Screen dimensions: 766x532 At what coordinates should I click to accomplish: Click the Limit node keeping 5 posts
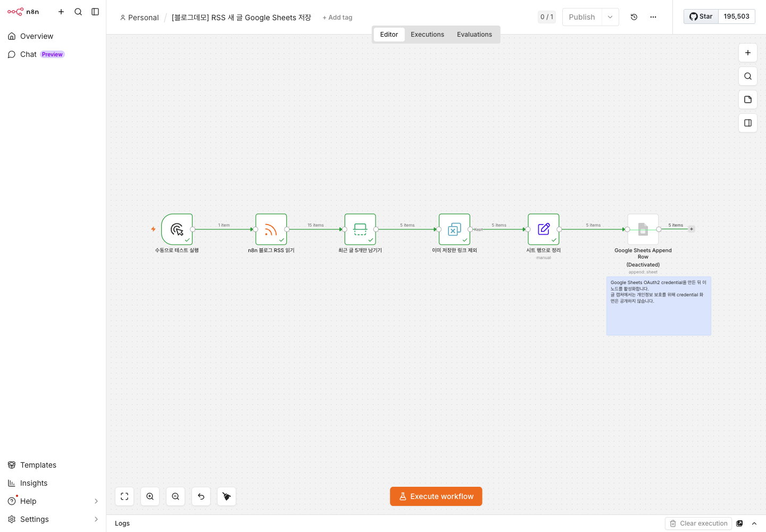(x=360, y=229)
